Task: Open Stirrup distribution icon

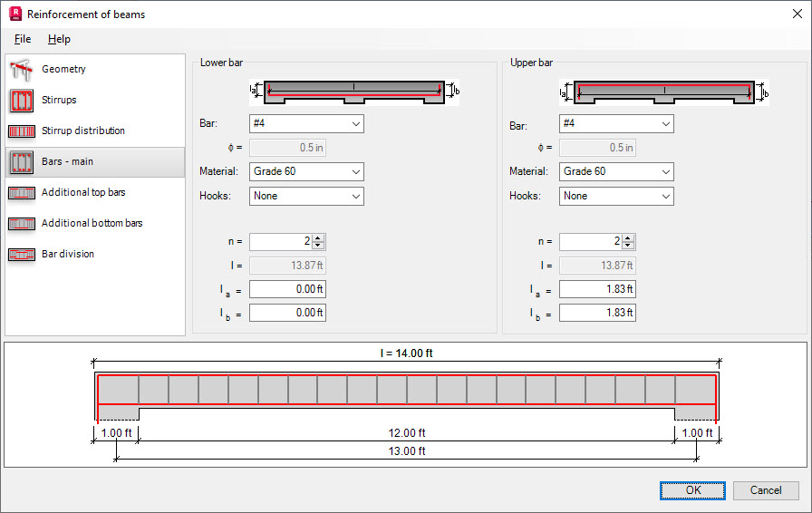Action: coord(21,131)
